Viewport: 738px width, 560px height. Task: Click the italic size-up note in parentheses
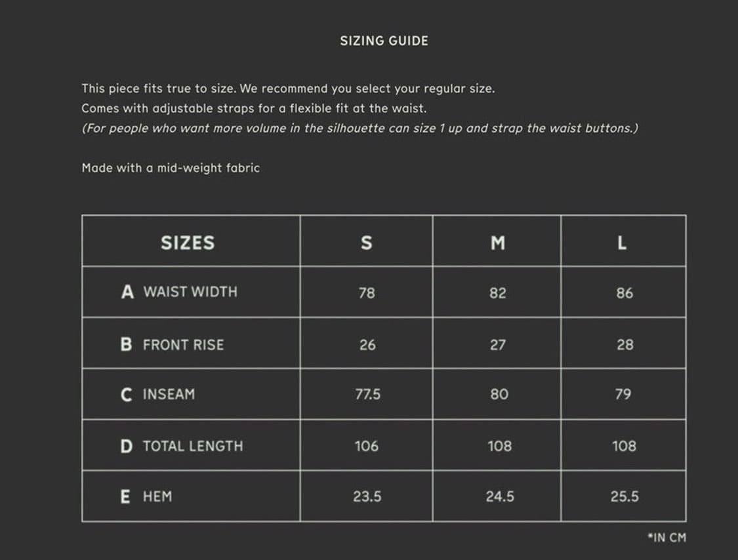[359, 128]
